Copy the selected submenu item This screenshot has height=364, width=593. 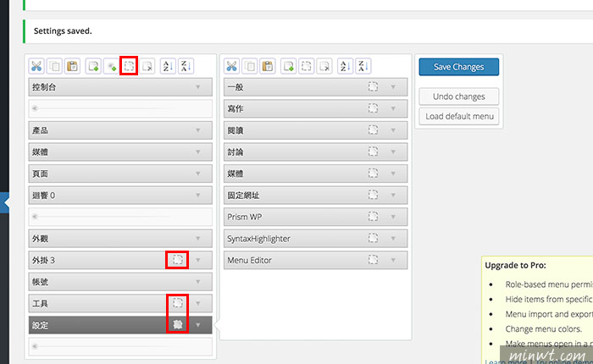click(x=250, y=66)
